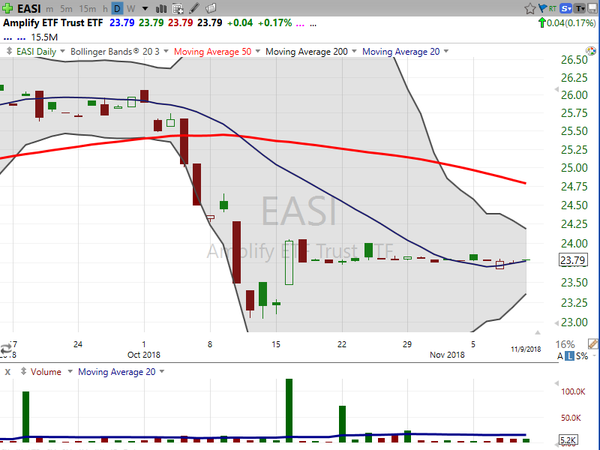Click the add indicator template icon
This screenshot has height=450, width=600.
point(178,8)
